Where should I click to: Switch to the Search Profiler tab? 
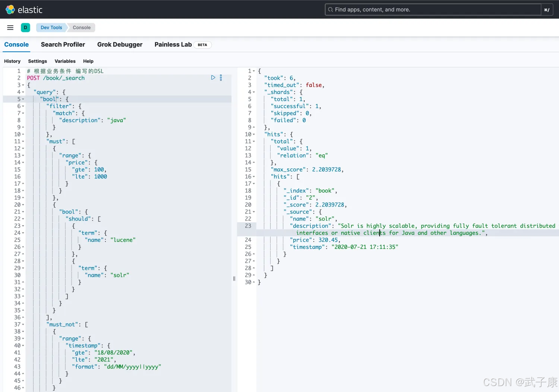click(x=63, y=45)
